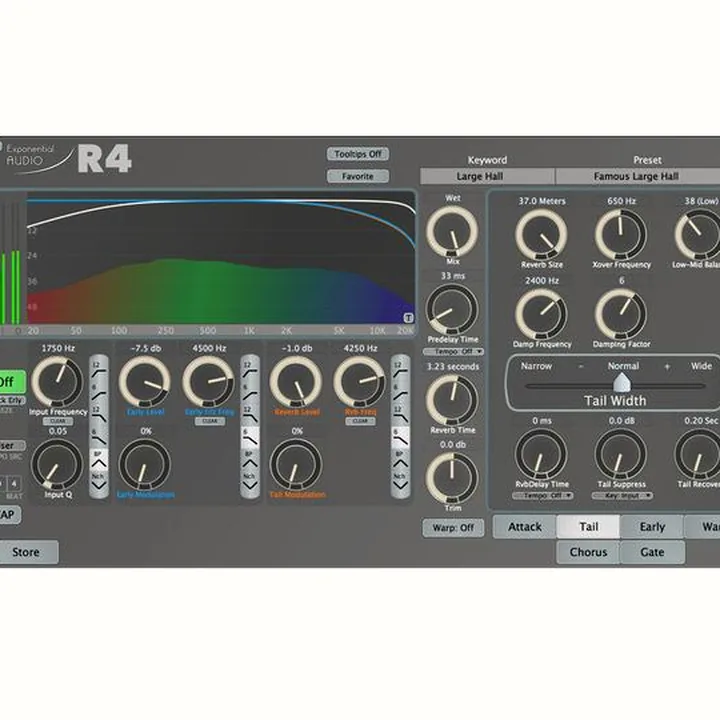Screen dimensions: 720x720
Task: Toggle the green Off button
Action: pyautogui.click(x=10, y=382)
